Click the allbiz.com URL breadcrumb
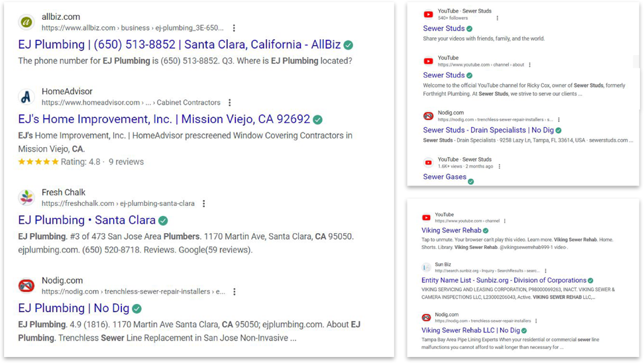Viewport: 644px width, 363px height. point(133,28)
